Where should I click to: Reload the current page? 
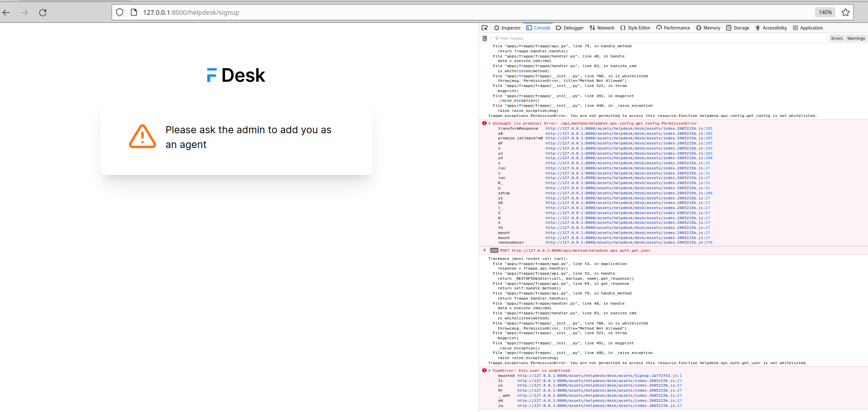coord(43,12)
